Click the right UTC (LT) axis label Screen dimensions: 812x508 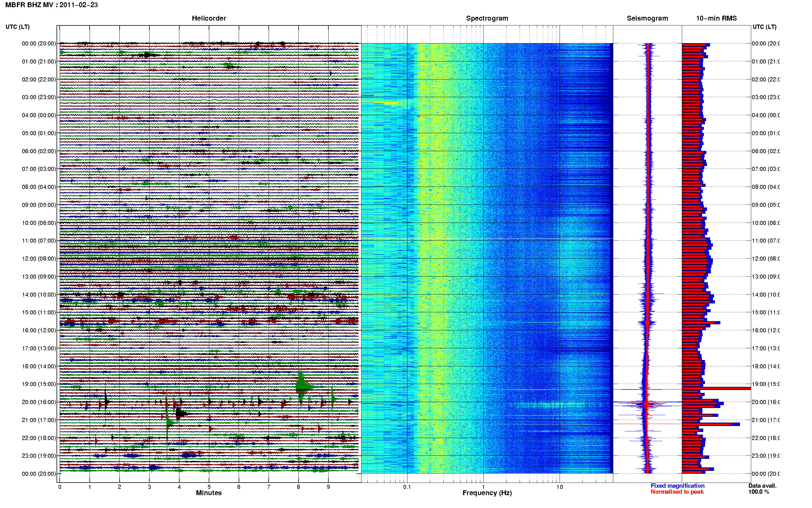pyautogui.click(x=764, y=27)
